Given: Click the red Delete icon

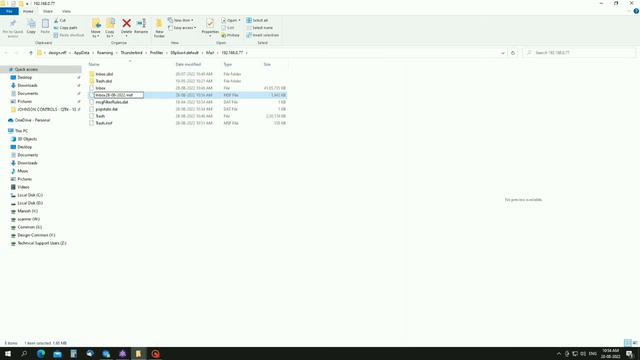Looking at the screenshot, I should (x=127, y=24).
